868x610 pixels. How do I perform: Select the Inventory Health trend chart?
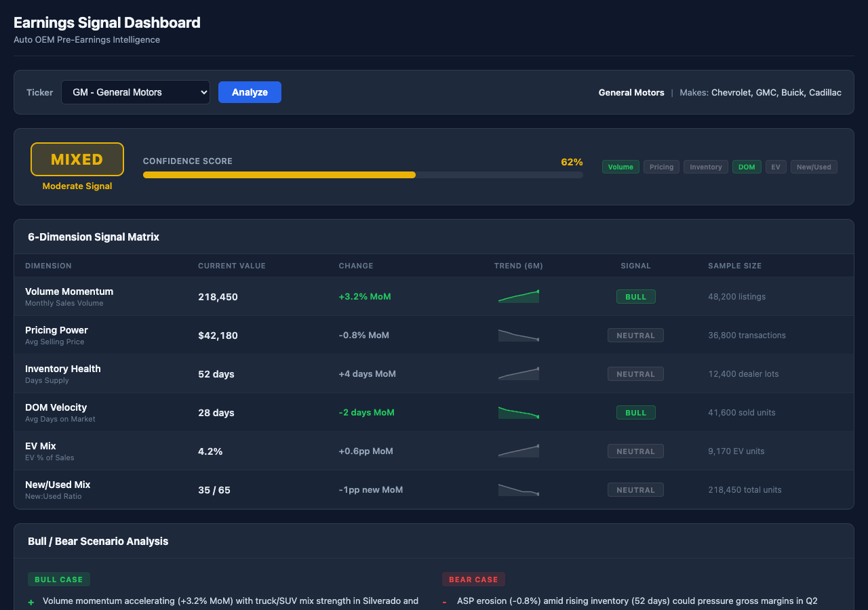coord(519,373)
